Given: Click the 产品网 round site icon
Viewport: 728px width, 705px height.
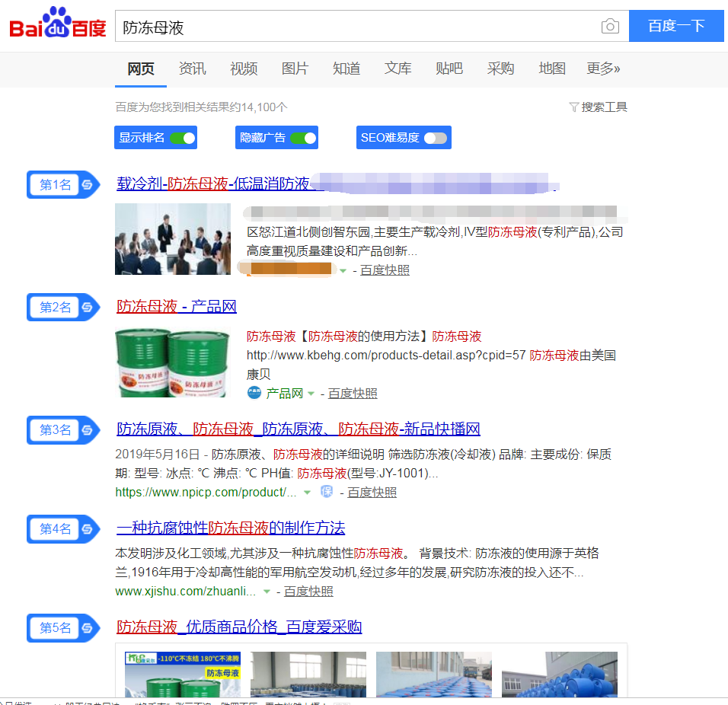Looking at the screenshot, I should [254, 393].
